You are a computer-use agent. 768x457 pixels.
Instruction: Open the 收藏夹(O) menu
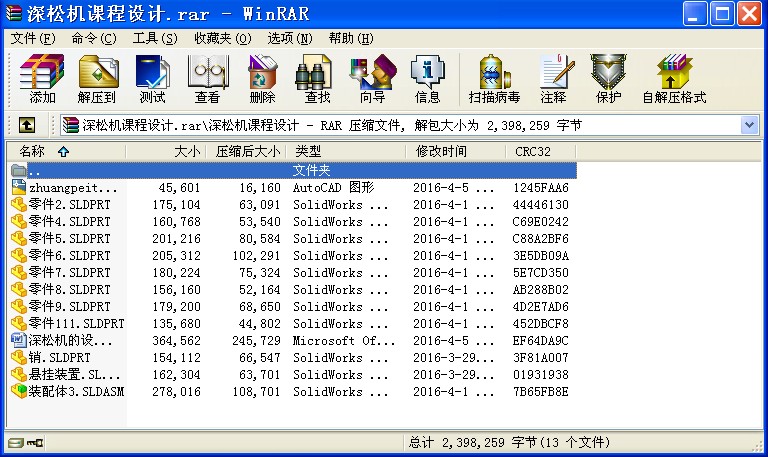pyautogui.click(x=223, y=38)
